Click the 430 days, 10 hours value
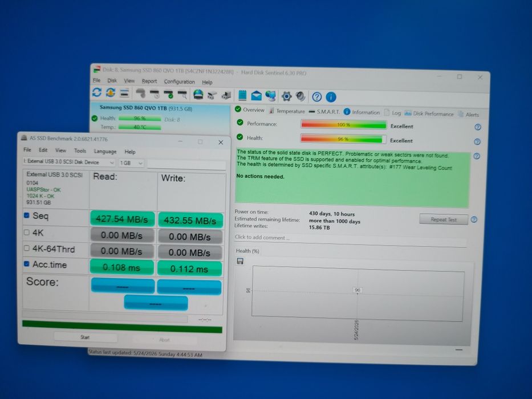The image size is (532, 399). pos(331,214)
